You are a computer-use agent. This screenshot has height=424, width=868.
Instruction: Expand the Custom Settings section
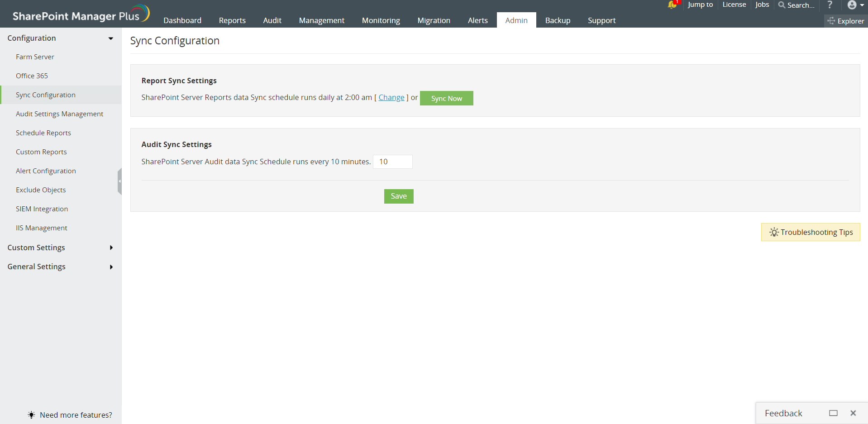click(111, 248)
